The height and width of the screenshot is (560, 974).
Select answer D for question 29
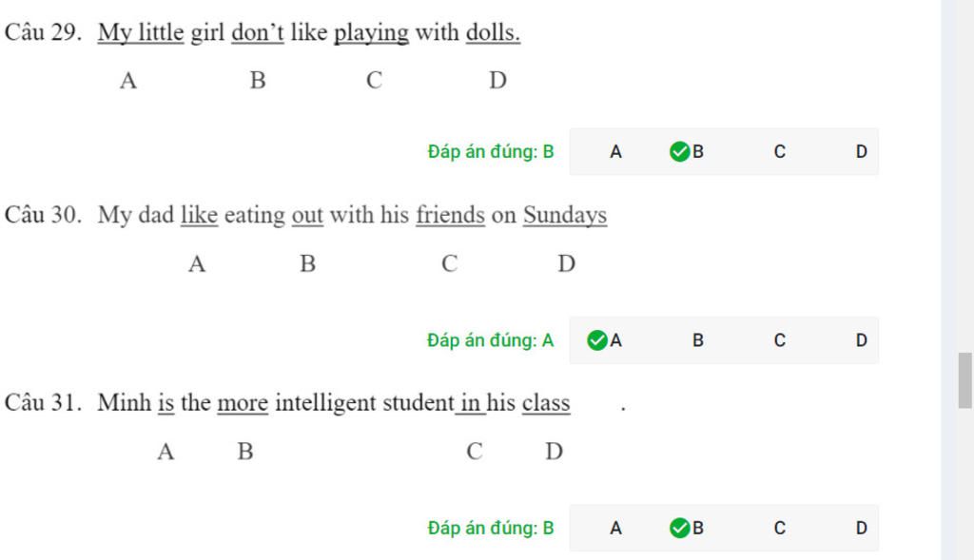point(861,151)
